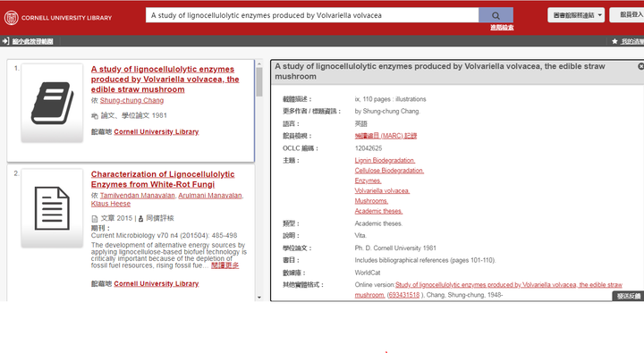Click the article document thumbnail for result 2
644x353 pixels.
[x=52, y=208]
